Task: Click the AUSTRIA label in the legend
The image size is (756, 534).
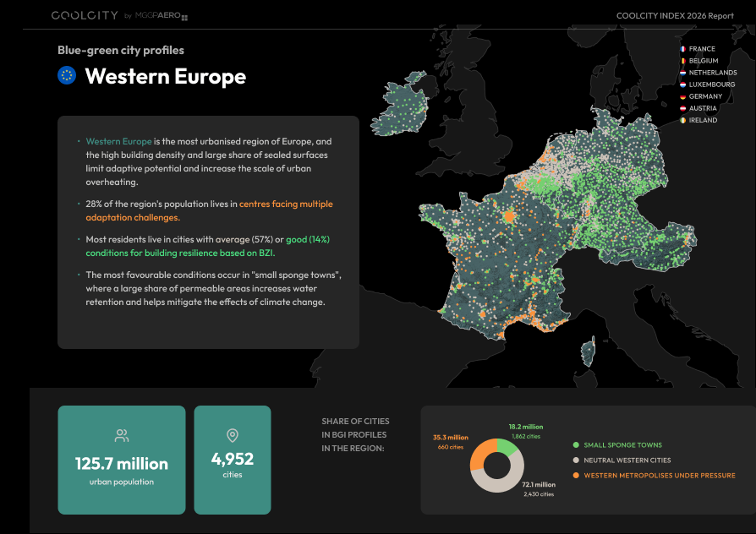Action: pos(703,108)
